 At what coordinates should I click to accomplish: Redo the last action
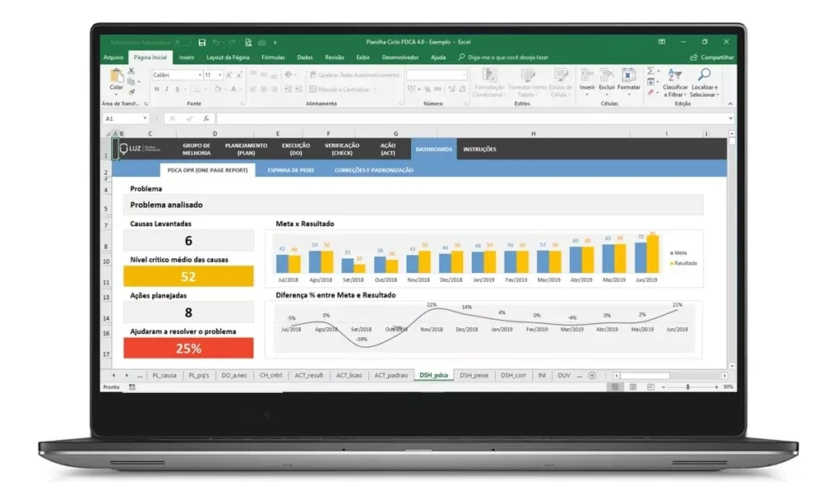click(x=232, y=42)
